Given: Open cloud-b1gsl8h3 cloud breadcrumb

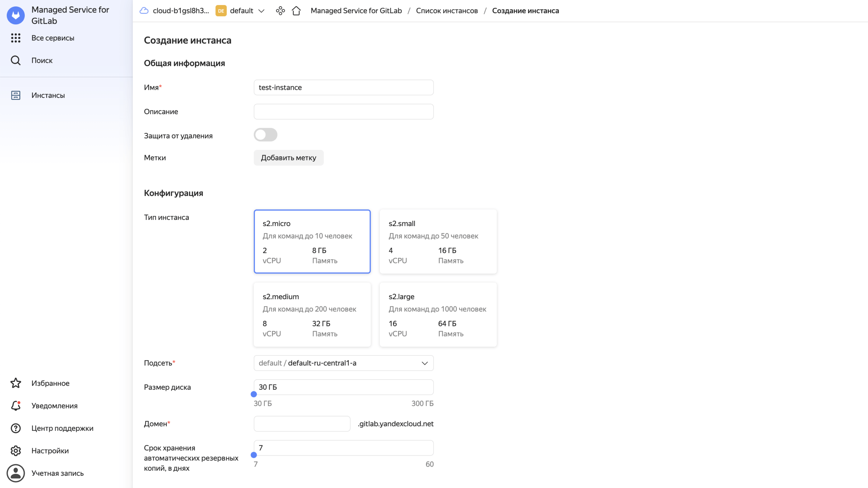Looking at the screenshot, I should pos(181,11).
